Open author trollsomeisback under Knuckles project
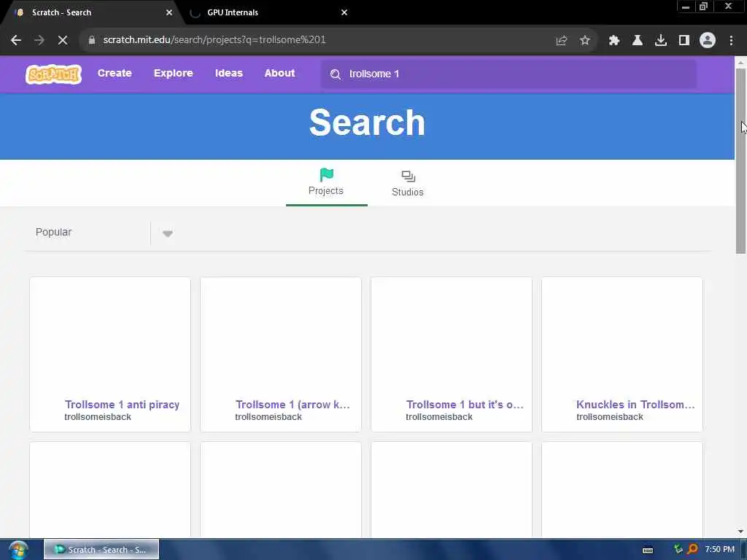Image resolution: width=747 pixels, height=560 pixels. [610, 416]
